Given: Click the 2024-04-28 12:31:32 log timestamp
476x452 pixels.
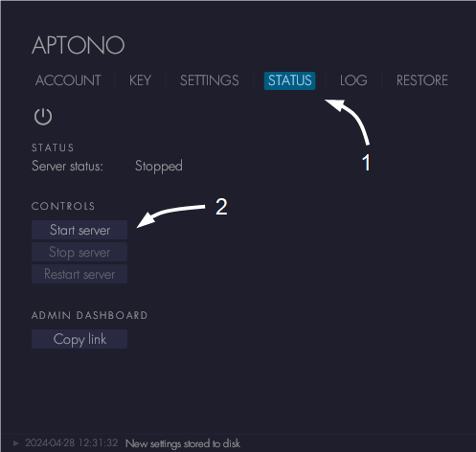Looking at the screenshot, I should [72, 443].
